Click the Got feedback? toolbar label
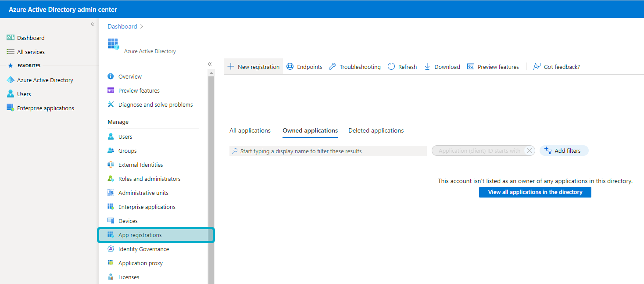 coord(562,67)
